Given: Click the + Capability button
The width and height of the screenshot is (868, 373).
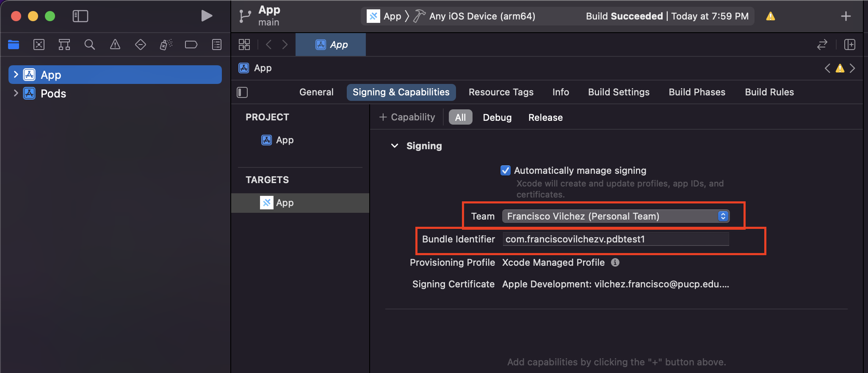Looking at the screenshot, I should [x=407, y=117].
